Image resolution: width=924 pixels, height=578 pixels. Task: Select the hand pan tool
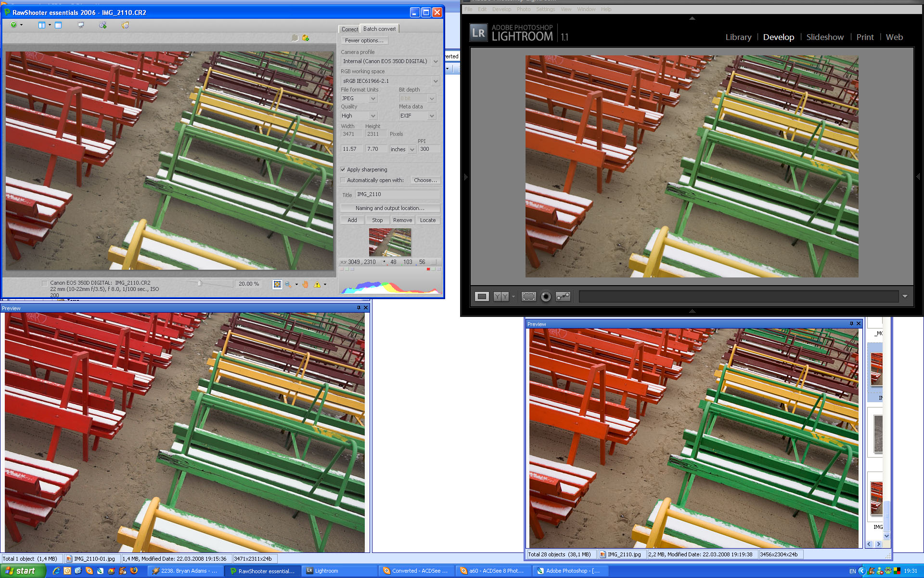pos(305,284)
